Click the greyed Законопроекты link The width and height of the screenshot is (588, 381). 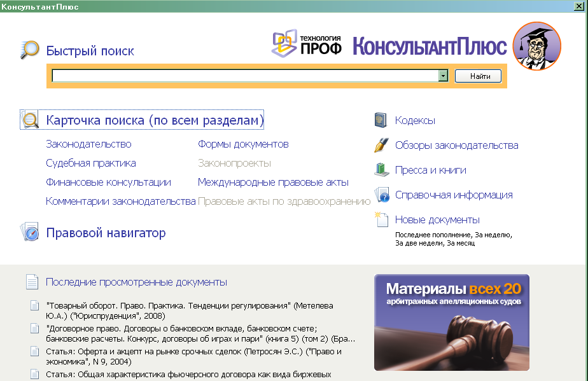tap(234, 163)
